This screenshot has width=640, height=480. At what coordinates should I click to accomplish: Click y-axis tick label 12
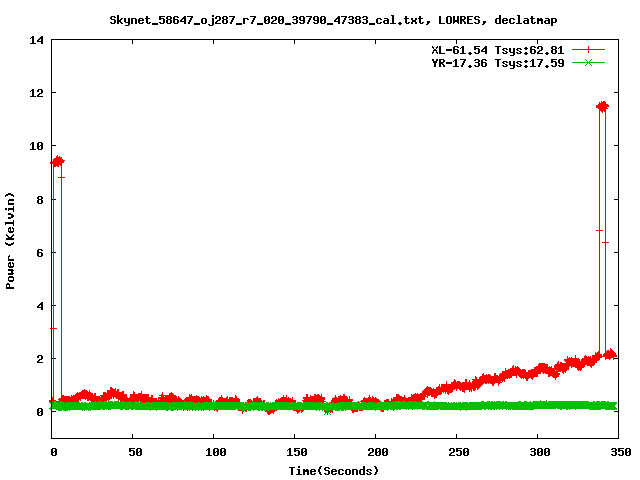(36, 93)
